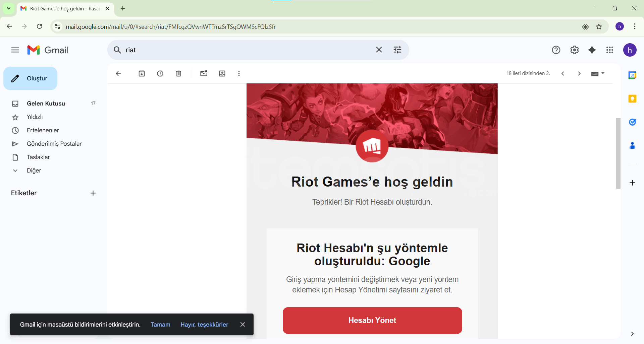
Task: Open Chrome three-dot menu
Action: 635,26
